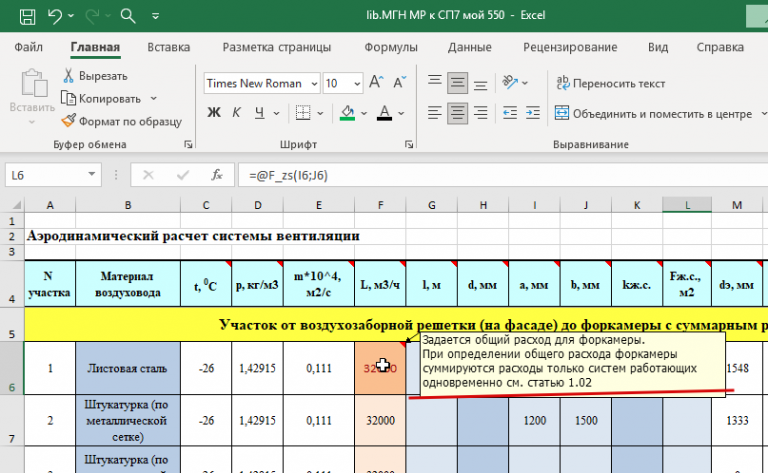The width and height of the screenshot is (768, 473).
Task: Expand font color dropdown arrow
Action: [401, 113]
